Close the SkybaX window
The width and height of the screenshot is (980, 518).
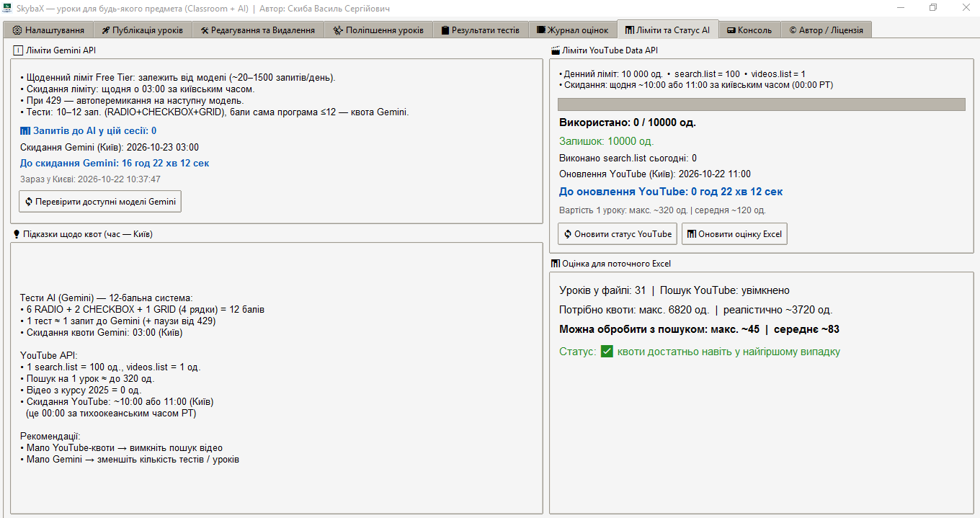coord(965,7)
